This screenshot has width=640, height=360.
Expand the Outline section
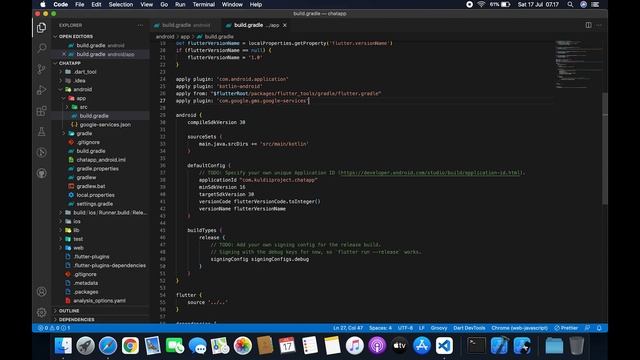tap(69, 311)
